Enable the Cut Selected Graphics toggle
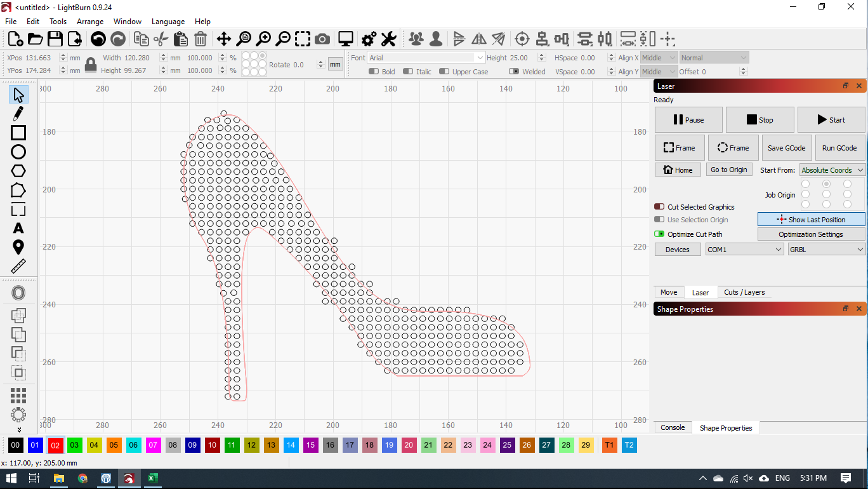 [659, 206]
